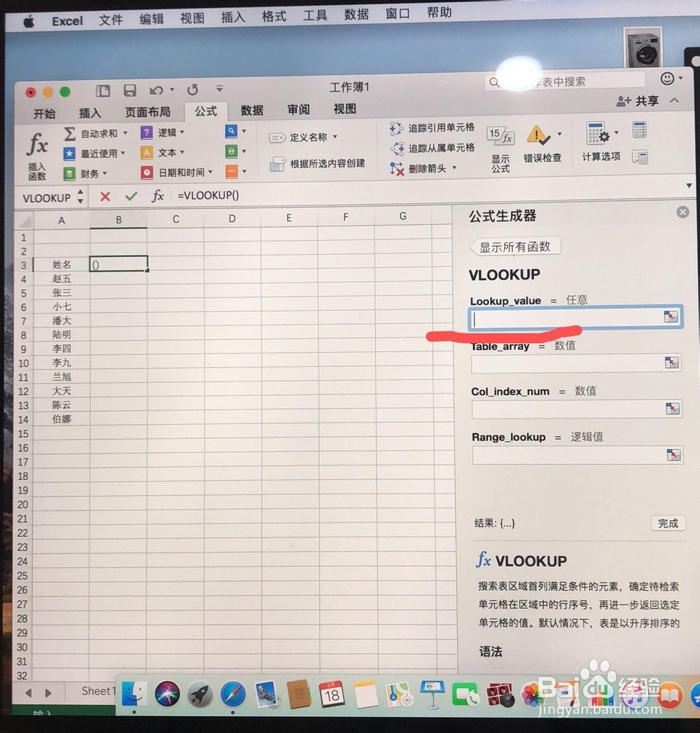Select cell containing 潘大
This screenshot has width=700, height=733.
pyautogui.click(x=62, y=321)
